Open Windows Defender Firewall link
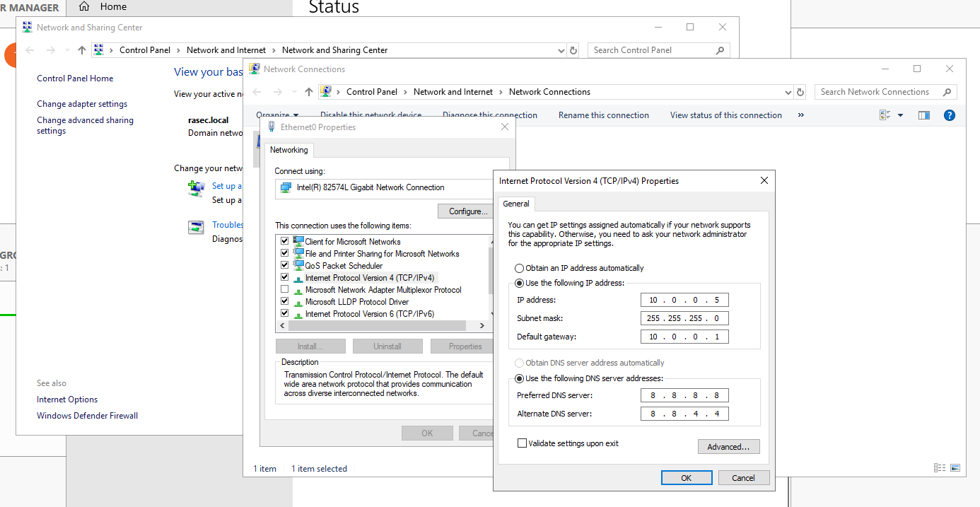 pyautogui.click(x=88, y=416)
